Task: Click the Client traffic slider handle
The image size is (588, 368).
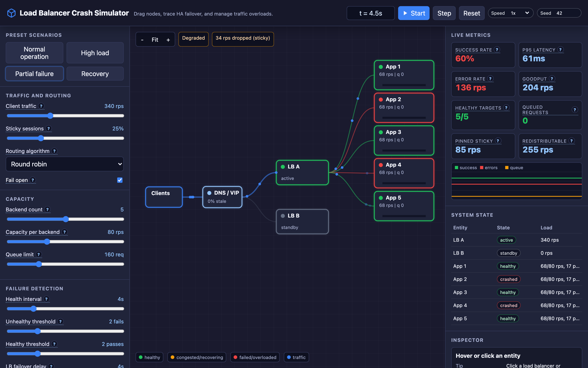Action: [50, 116]
